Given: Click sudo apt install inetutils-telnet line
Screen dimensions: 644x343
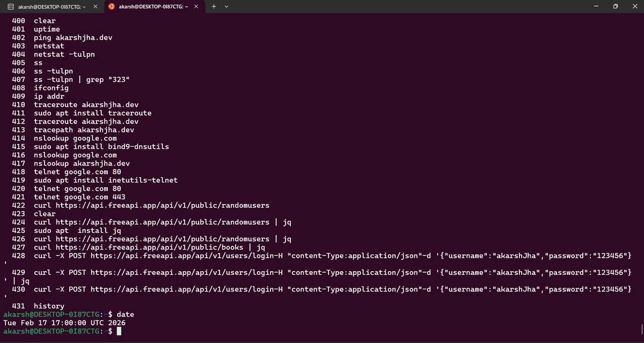Looking at the screenshot, I should pos(94,180).
